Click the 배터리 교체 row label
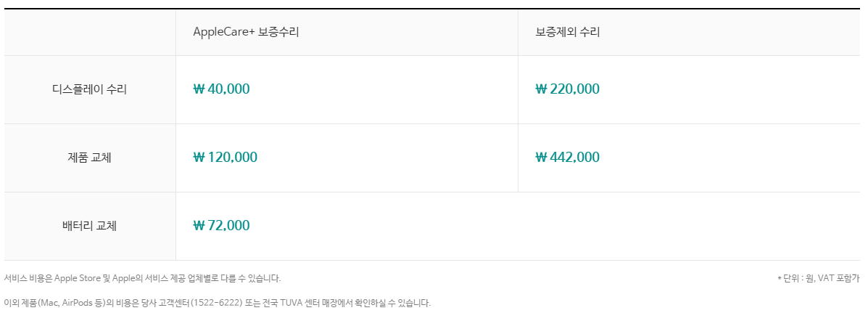This screenshot has width=868, height=313. pos(90,226)
